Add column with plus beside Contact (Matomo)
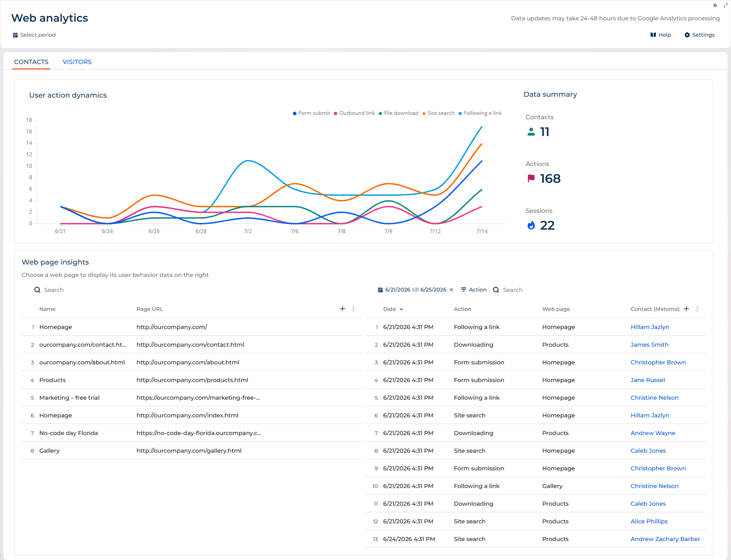 point(686,309)
